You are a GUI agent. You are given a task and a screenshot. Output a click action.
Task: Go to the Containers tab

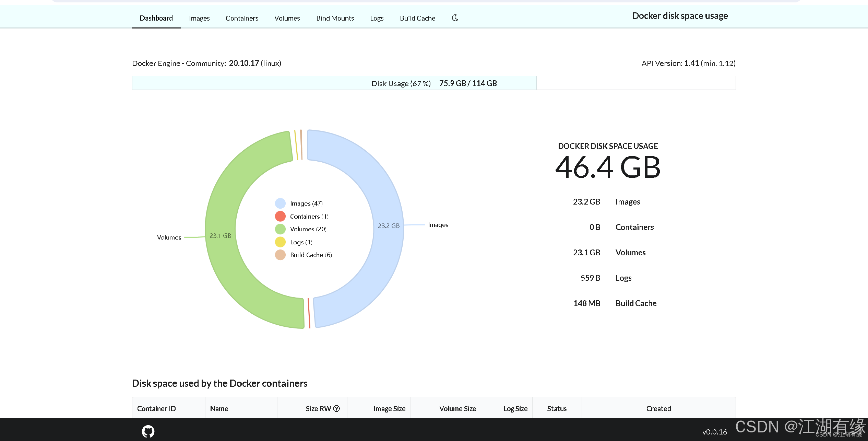242,18
